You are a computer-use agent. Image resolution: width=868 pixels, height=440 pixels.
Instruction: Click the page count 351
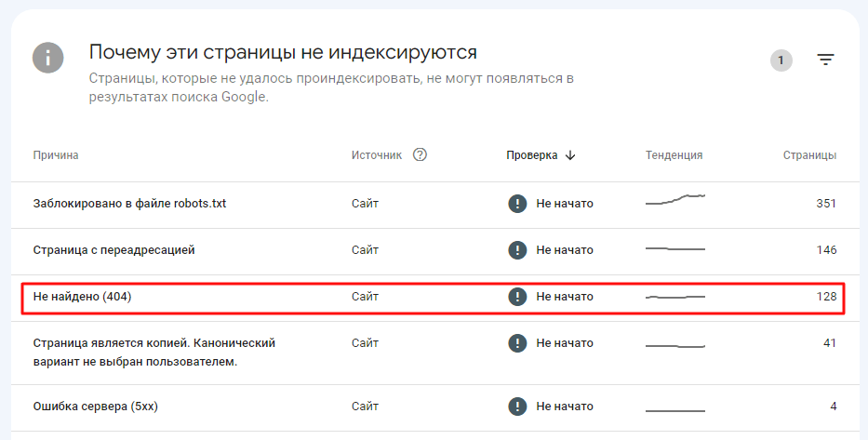(826, 204)
